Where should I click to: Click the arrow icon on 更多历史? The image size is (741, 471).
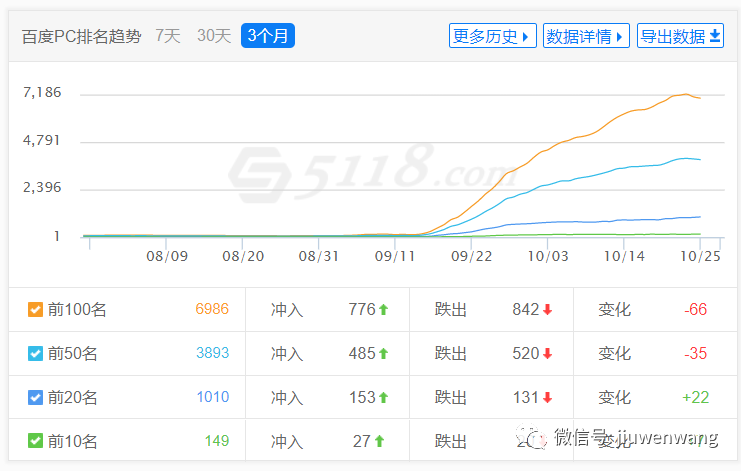click(x=526, y=37)
